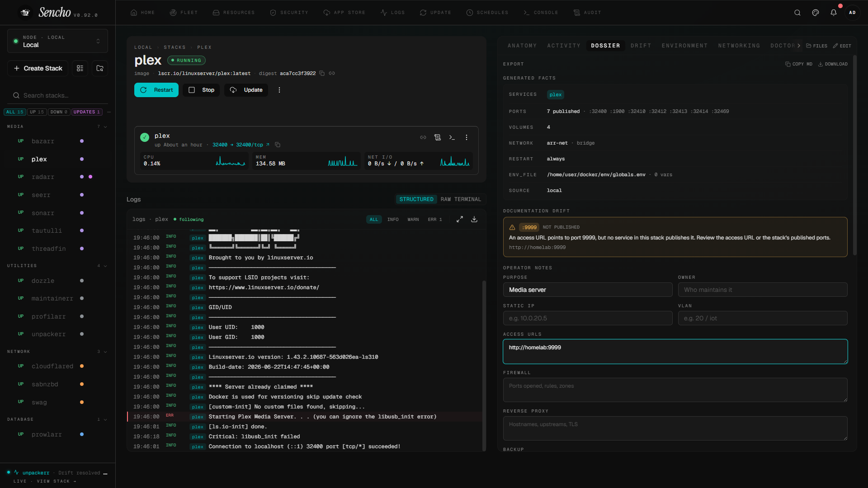The width and height of the screenshot is (868, 488).
Task: Open the plex container terminal icon
Action: (x=452, y=137)
